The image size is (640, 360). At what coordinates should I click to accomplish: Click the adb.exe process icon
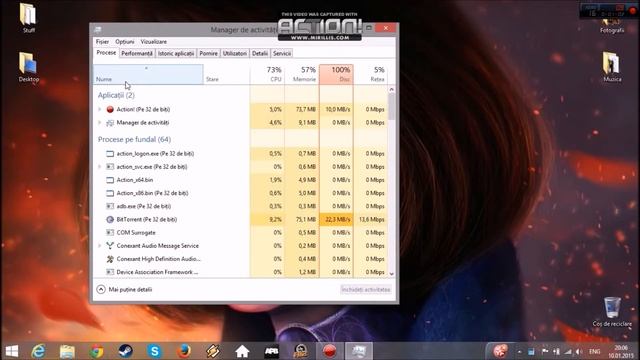click(x=110, y=206)
